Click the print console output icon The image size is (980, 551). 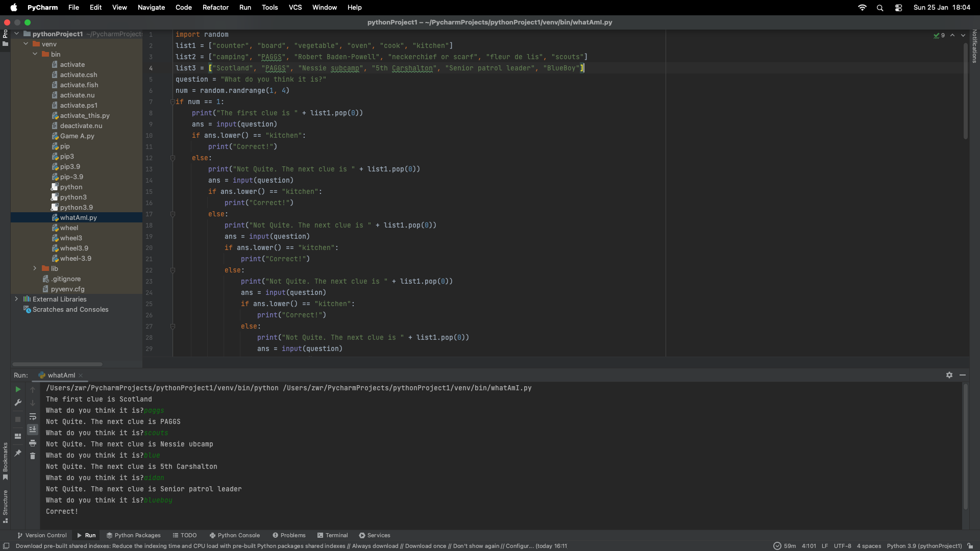[33, 443]
